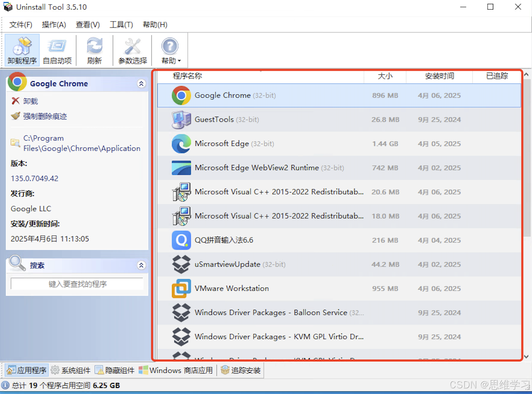Switch to Windows 商店应用 tab

pyautogui.click(x=175, y=370)
